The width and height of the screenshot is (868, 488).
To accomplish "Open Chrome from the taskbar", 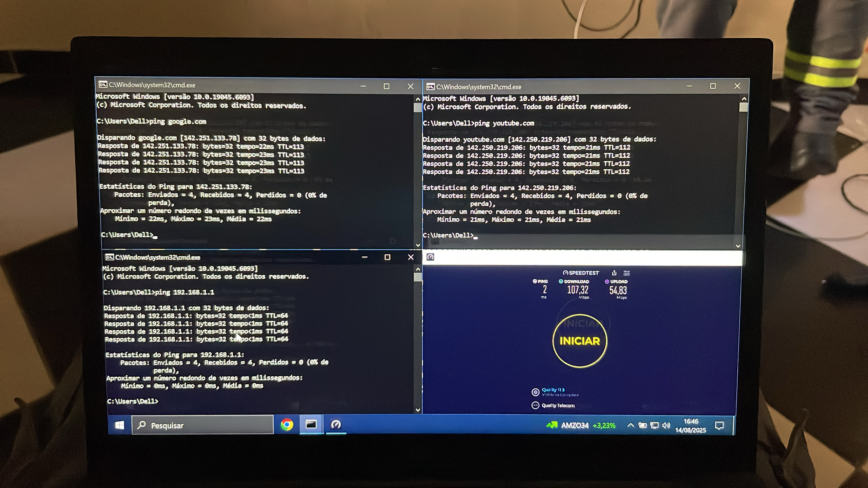I will click(287, 425).
